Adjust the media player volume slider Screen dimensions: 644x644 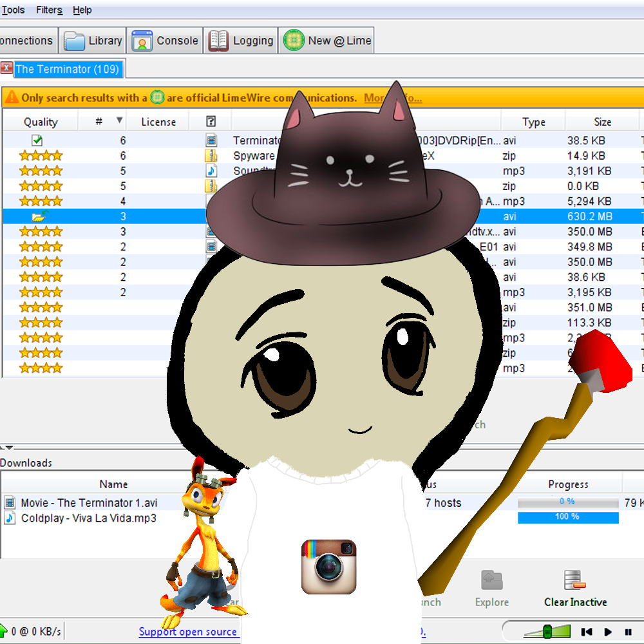click(547, 631)
